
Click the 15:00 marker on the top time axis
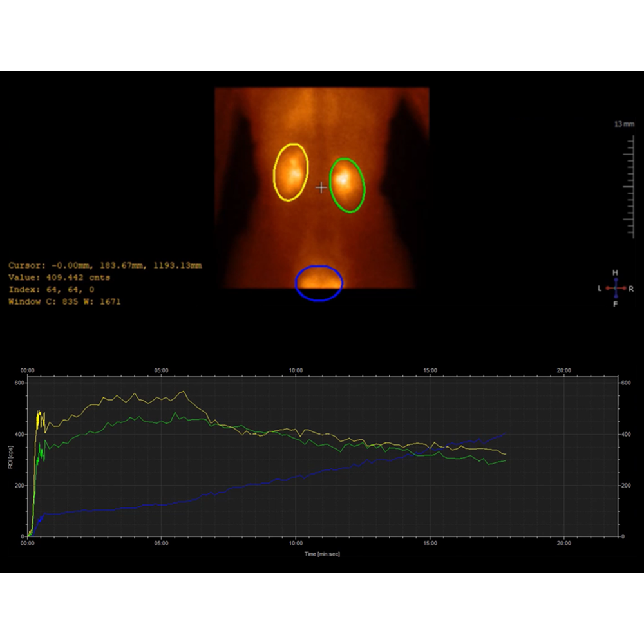pyautogui.click(x=430, y=370)
